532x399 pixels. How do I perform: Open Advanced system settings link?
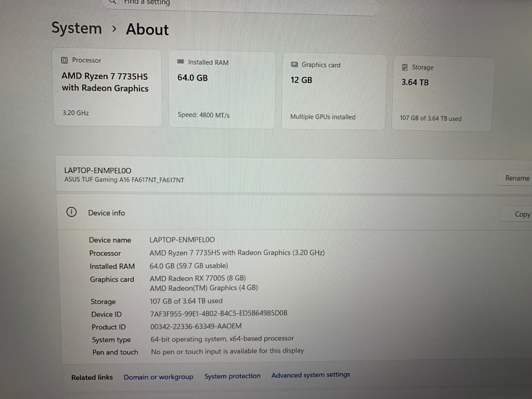(x=311, y=375)
